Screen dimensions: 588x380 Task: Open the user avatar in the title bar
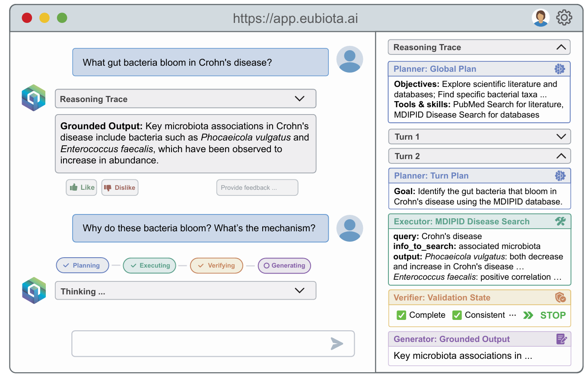(540, 18)
